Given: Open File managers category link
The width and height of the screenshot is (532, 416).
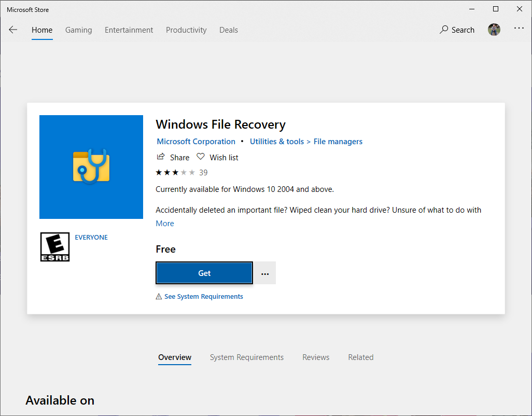Looking at the screenshot, I should [338, 142].
